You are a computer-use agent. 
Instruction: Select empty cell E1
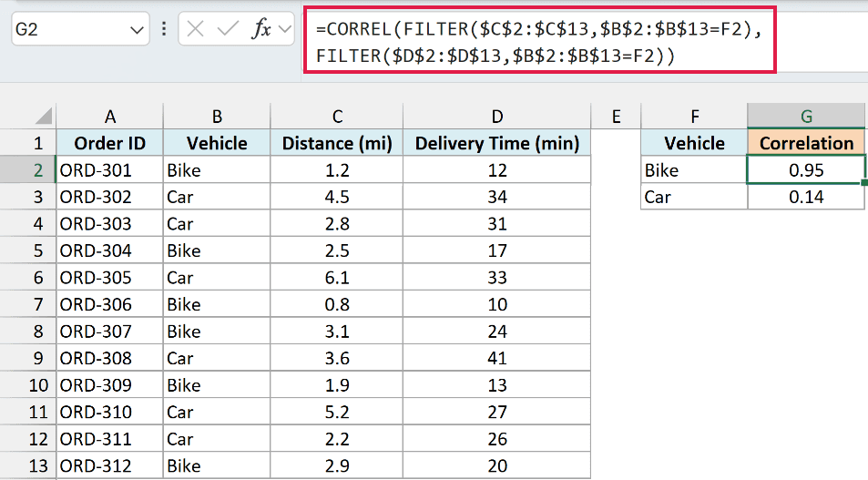(616, 143)
